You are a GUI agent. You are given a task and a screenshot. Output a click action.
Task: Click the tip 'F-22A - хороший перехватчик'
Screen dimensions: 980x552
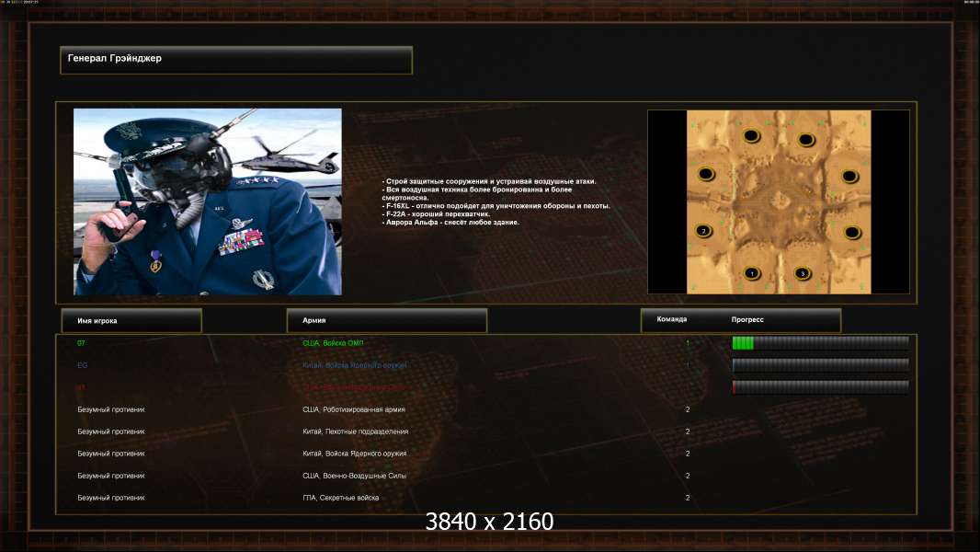[437, 213]
